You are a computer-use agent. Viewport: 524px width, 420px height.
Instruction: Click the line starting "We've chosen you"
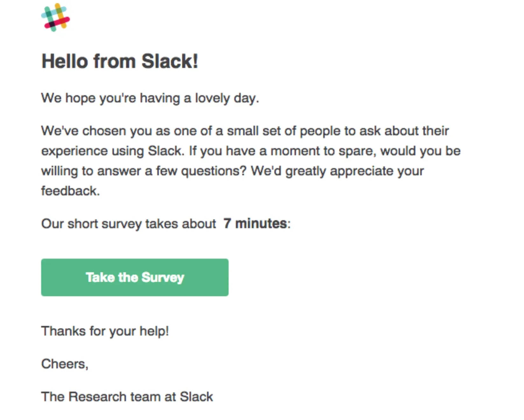[245, 131]
